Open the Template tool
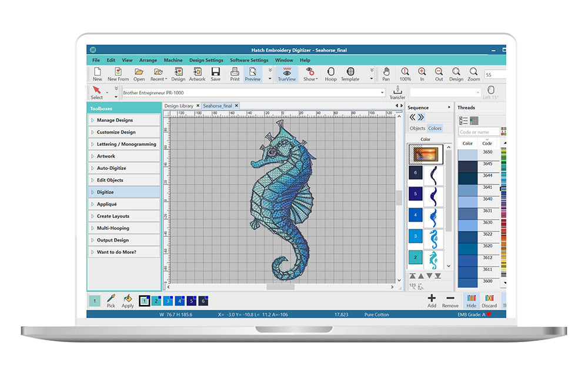 coord(350,73)
